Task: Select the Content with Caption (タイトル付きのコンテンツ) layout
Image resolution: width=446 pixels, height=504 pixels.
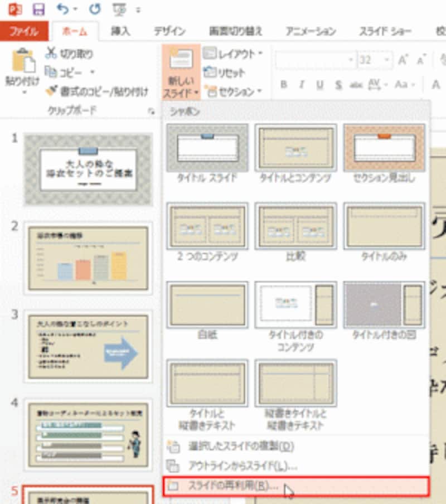Action: pyautogui.click(x=295, y=317)
